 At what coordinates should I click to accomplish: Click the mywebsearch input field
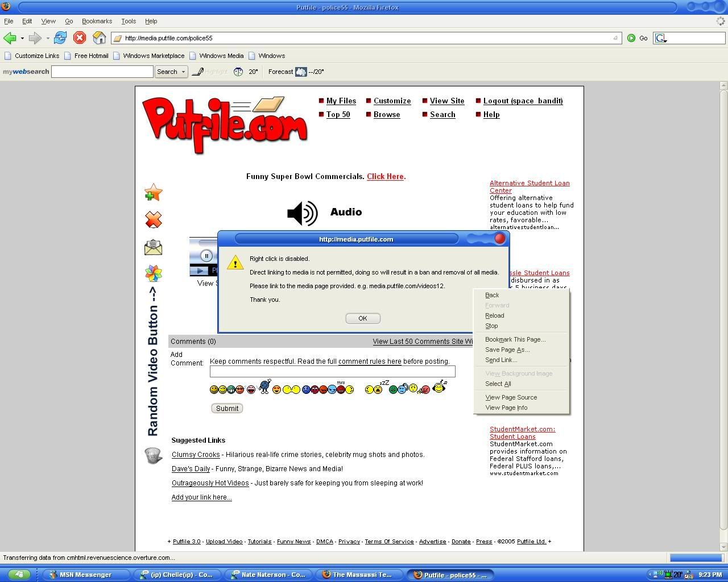coord(102,72)
